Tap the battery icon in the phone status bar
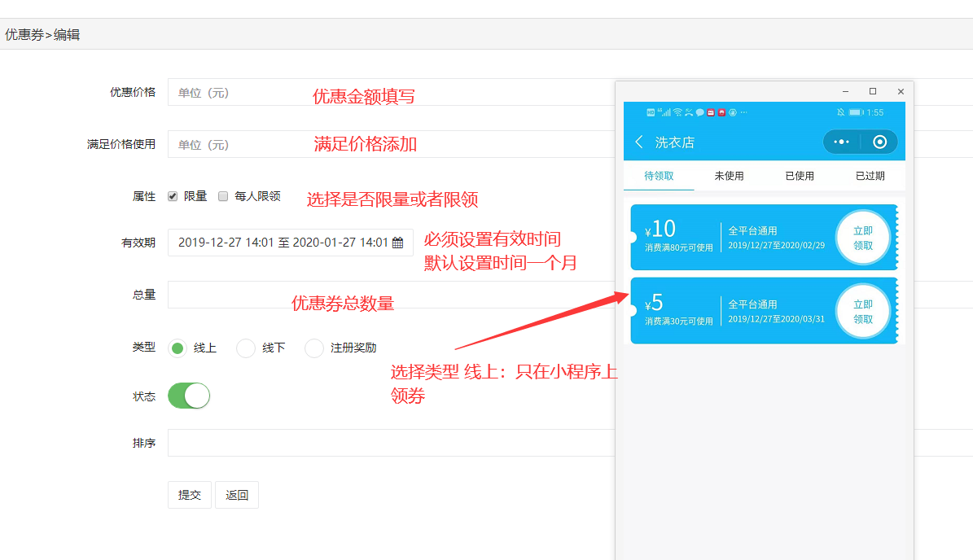Screen dimensions: 973x560 [857, 112]
